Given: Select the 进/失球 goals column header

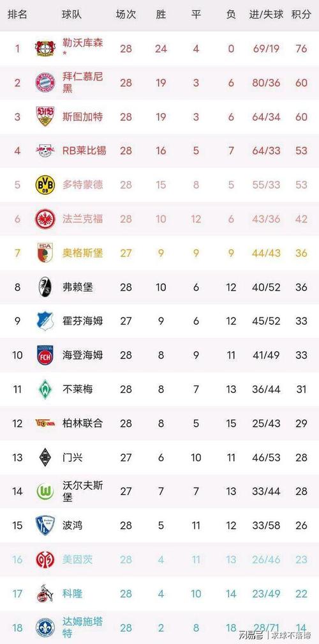Looking at the screenshot, I should click(x=267, y=15).
